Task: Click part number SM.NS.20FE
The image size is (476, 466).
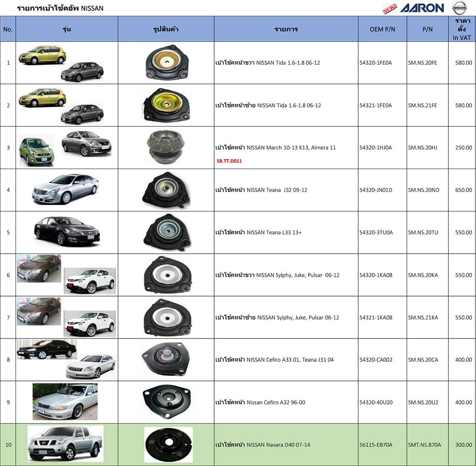Action: pyautogui.click(x=423, y=63)
